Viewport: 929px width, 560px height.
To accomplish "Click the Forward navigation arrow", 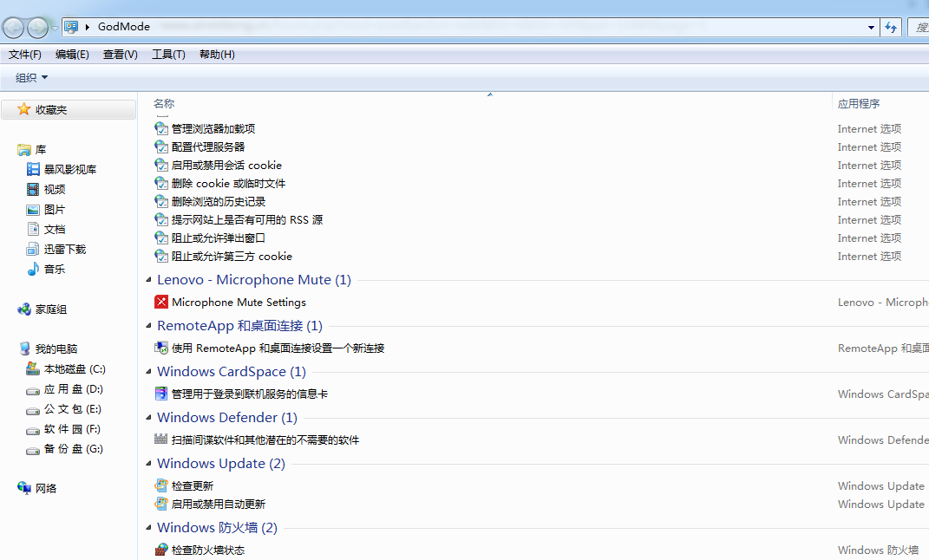I will pos(37,27).
